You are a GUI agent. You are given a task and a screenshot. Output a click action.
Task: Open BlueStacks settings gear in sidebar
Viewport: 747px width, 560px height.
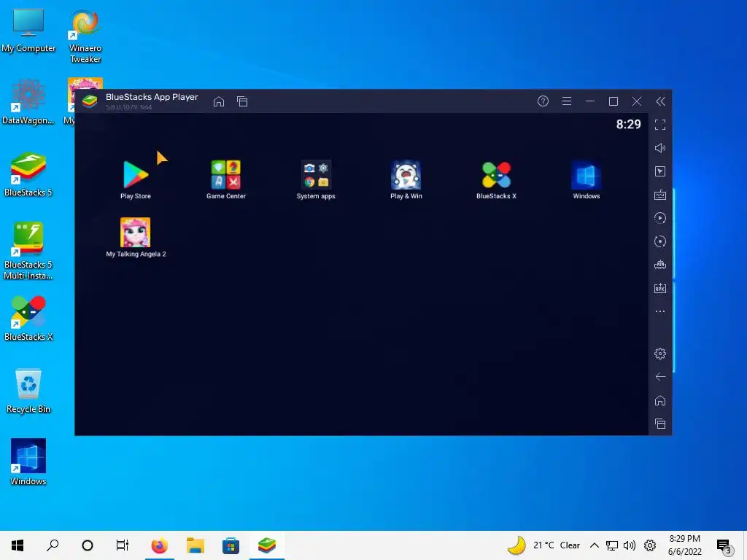click(x=659, y=354)
